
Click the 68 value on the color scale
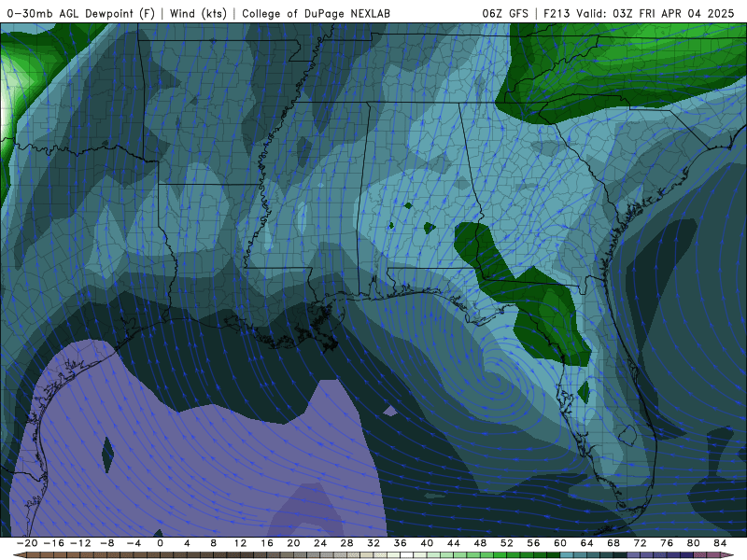coord(613,543)
